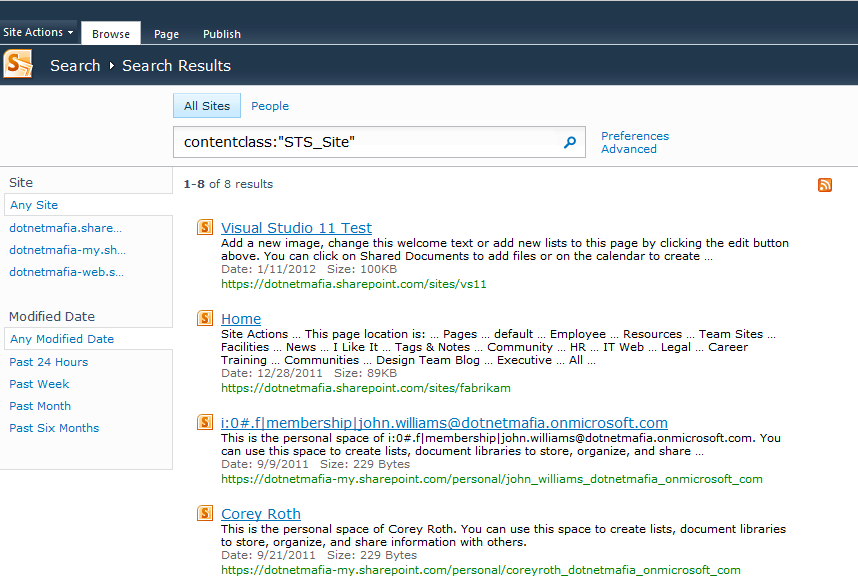The height and width of the screenshot is (588, 858).
Task: Click the coreyroth personal site URL
Action: click(x=480, y=569)
